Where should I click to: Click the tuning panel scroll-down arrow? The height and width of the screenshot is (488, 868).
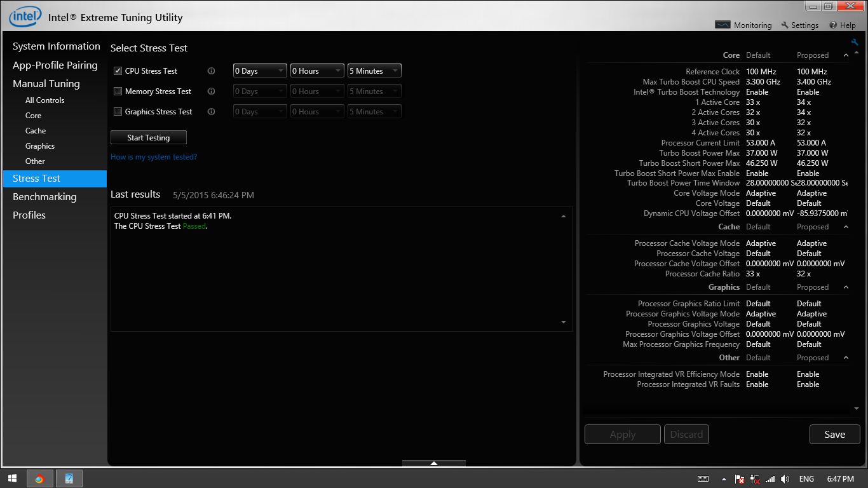[x=856, y=409]
